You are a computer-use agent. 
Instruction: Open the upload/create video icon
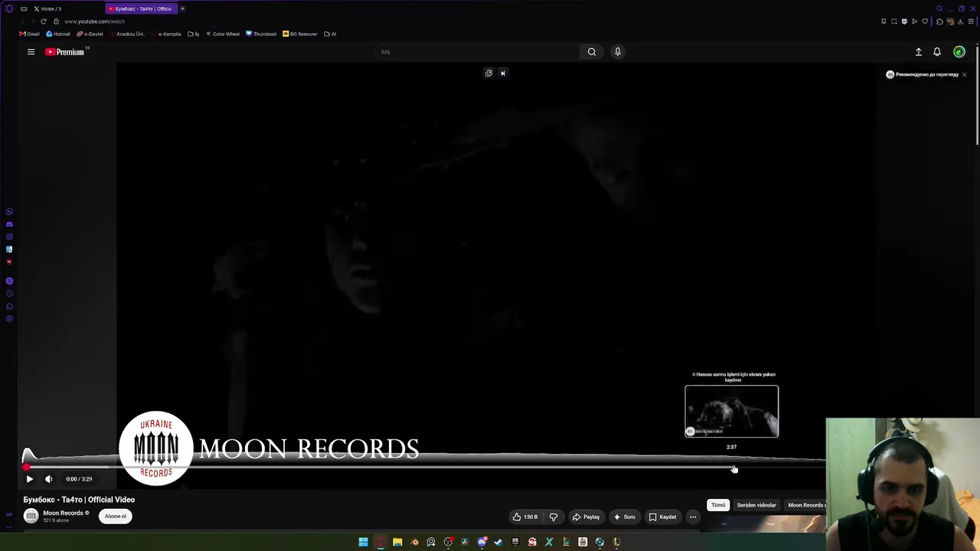pyautogui.click(x=919, y=52)
